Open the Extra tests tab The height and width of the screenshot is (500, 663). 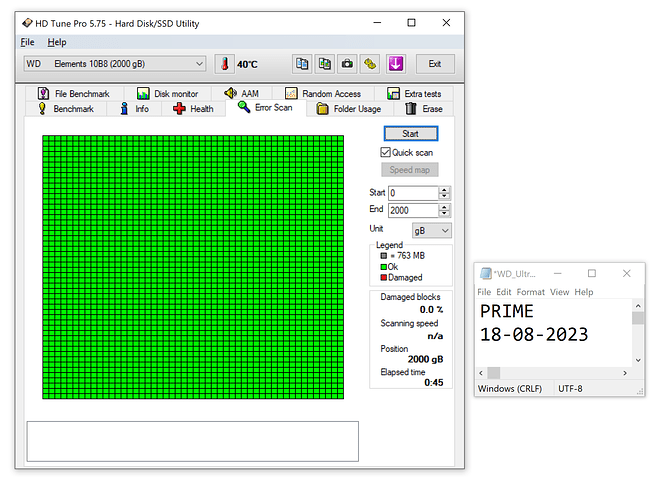pos(414,93)
